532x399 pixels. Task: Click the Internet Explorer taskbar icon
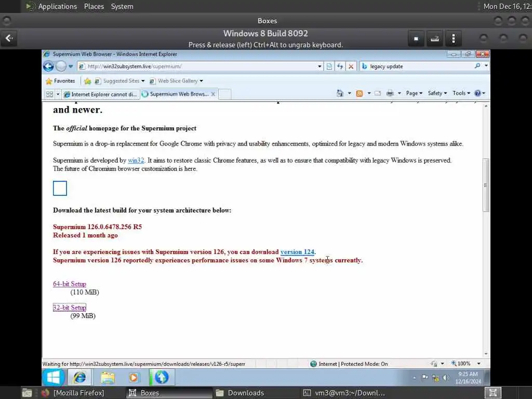(80, 377)
